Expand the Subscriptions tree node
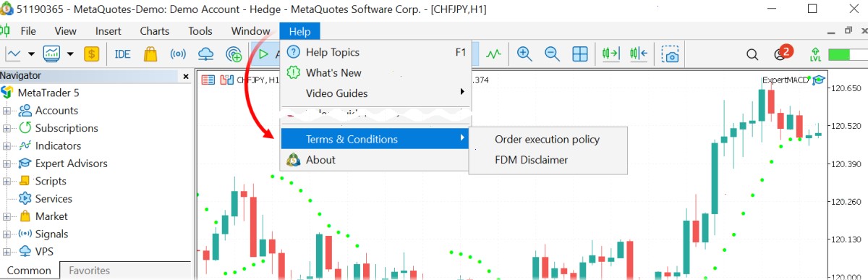868x280 pixels. click(x=7, y=128)
